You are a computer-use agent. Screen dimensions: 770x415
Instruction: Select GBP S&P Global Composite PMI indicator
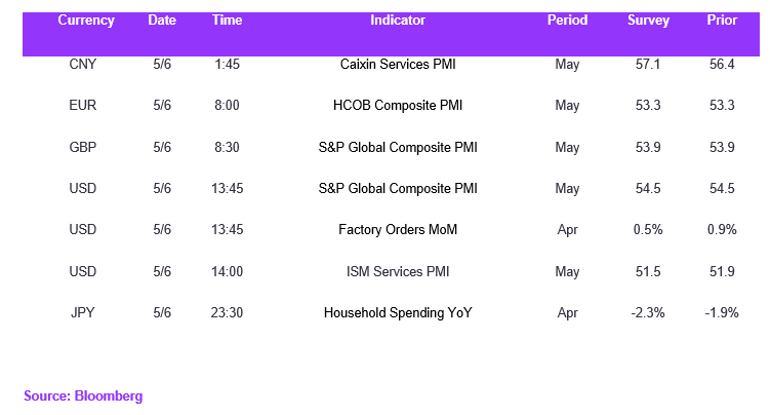(x=398, y=147)
